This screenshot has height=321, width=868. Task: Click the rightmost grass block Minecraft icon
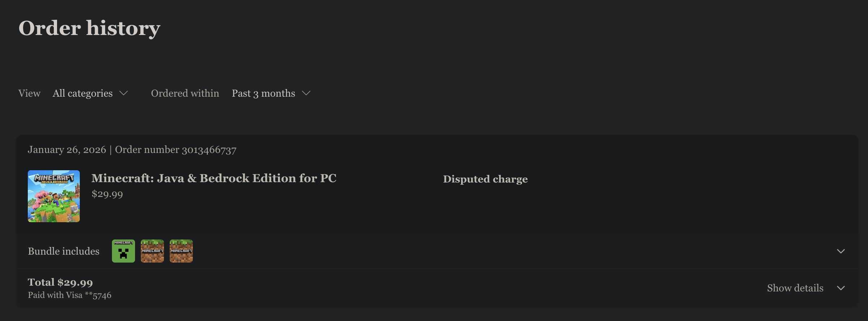(x=181, y=251)
